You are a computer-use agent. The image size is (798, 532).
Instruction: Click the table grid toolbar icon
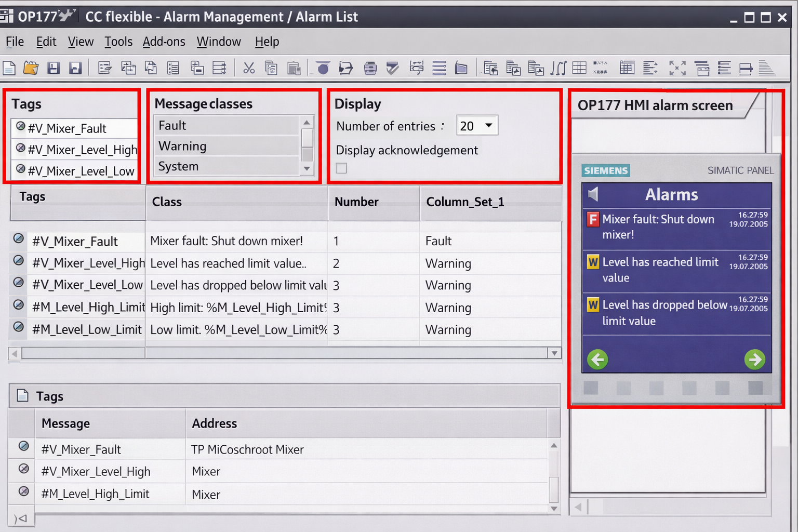pos(579,68)
